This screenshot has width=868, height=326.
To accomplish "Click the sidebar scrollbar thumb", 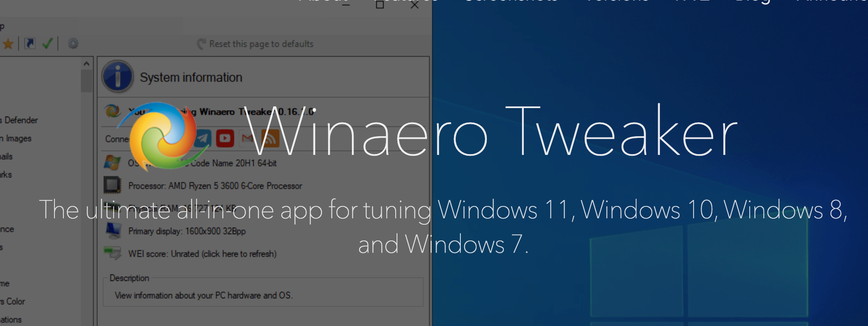I will [x=87, y=81].
